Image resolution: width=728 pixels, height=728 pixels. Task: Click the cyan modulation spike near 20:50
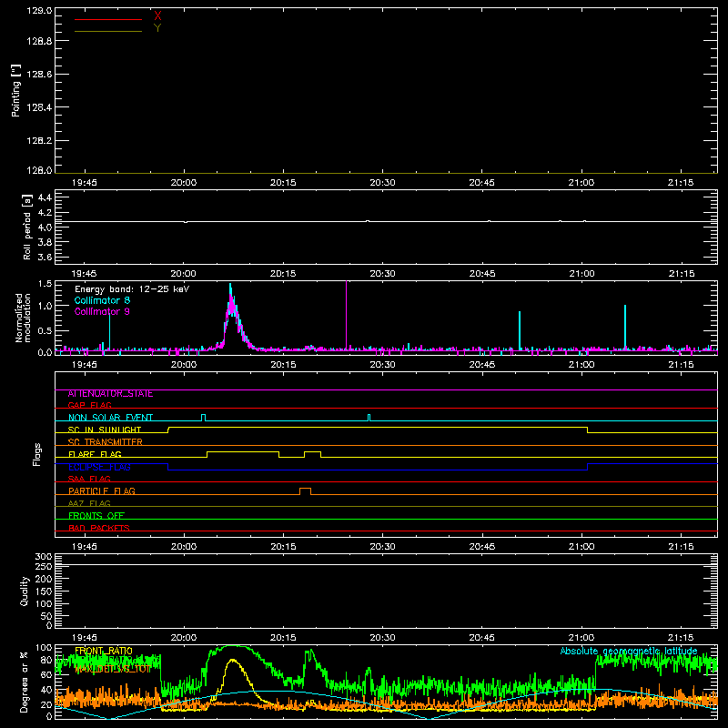tap(520, 329)
